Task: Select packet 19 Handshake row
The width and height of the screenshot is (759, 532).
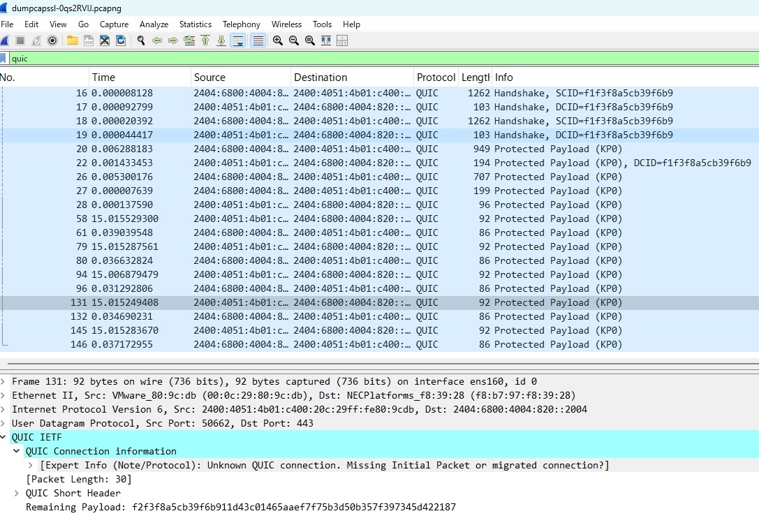Action: [x=380, y=135]
